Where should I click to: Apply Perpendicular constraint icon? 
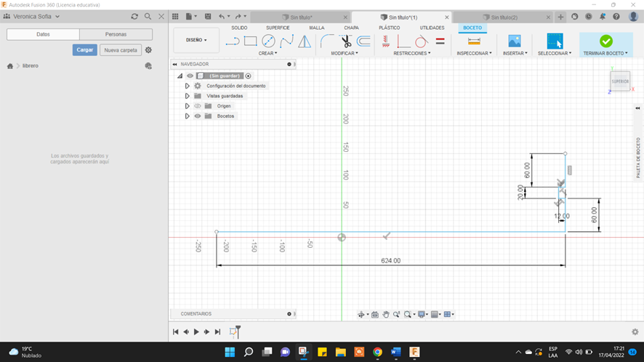(403, 41)
